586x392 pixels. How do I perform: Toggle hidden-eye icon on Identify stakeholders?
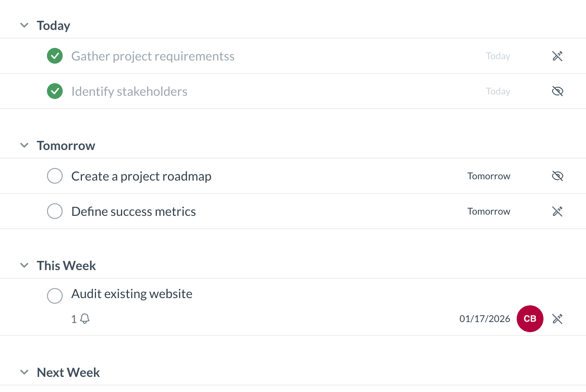[557, 91]
